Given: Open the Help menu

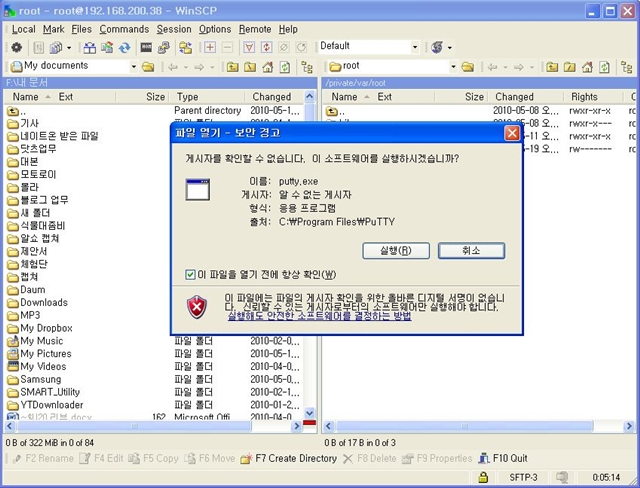Looking at the screenshot, I should point(288,29).
